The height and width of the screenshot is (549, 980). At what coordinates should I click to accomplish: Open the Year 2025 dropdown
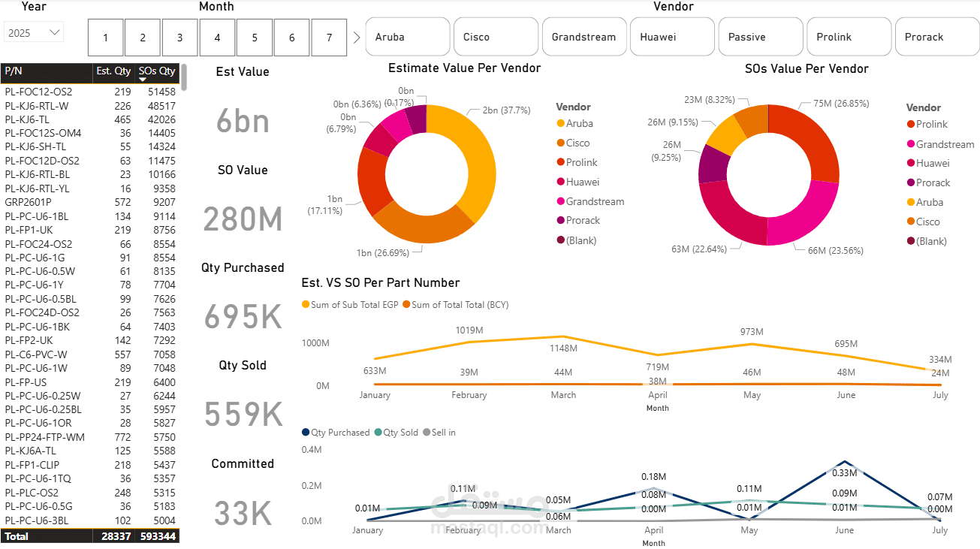[34, 32]
